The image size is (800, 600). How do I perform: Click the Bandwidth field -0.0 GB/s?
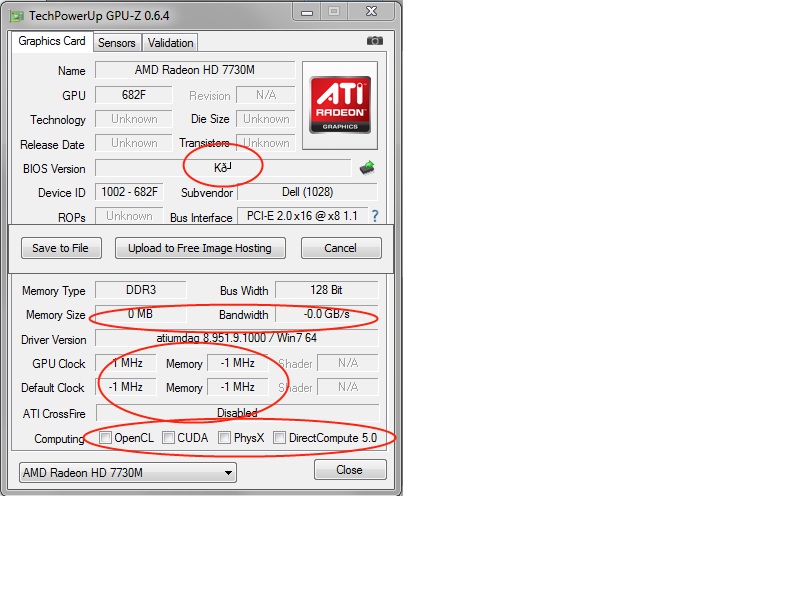point(327,314)
